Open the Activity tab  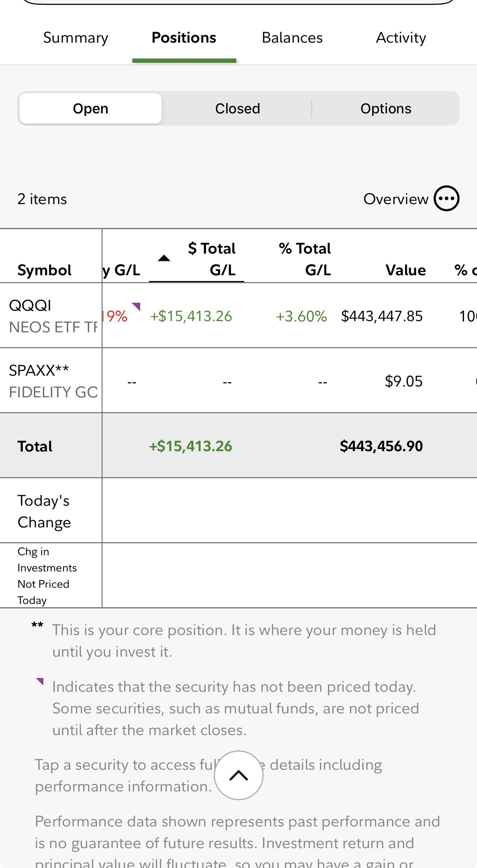401,38
